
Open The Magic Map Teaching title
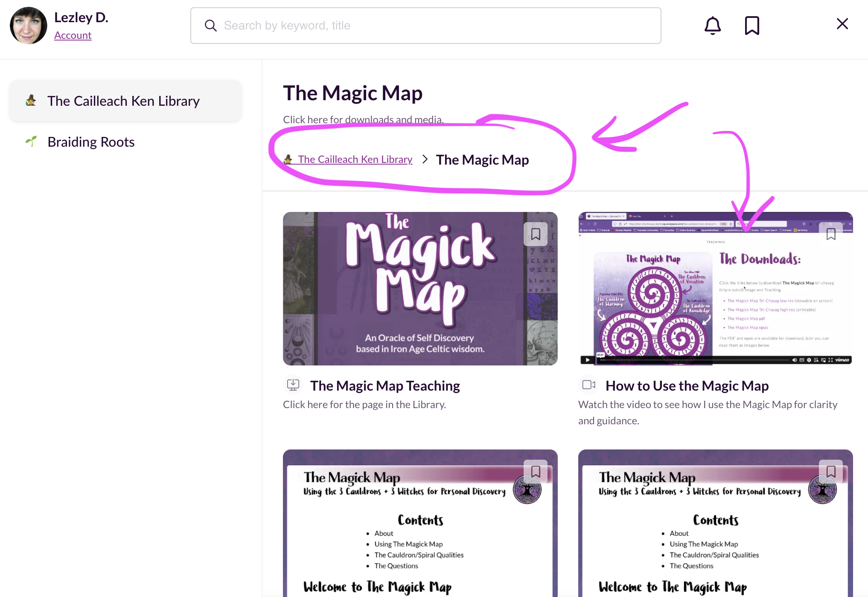click(x=385, y=386)
